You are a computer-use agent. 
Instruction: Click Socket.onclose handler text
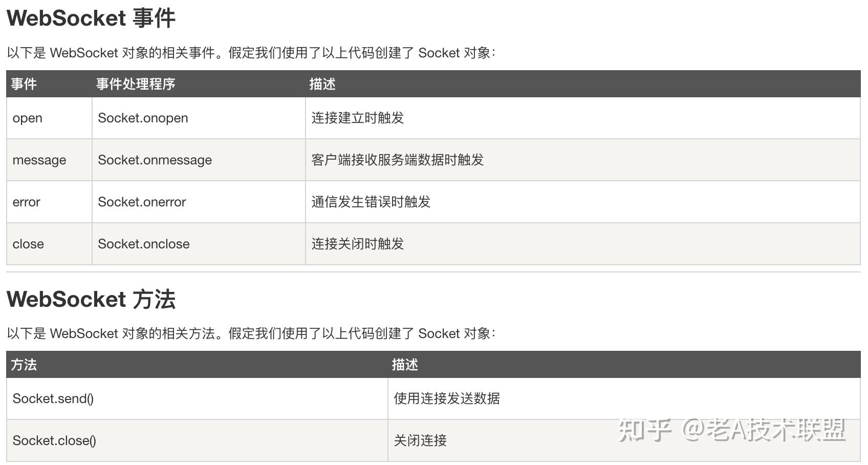point(144,244)
